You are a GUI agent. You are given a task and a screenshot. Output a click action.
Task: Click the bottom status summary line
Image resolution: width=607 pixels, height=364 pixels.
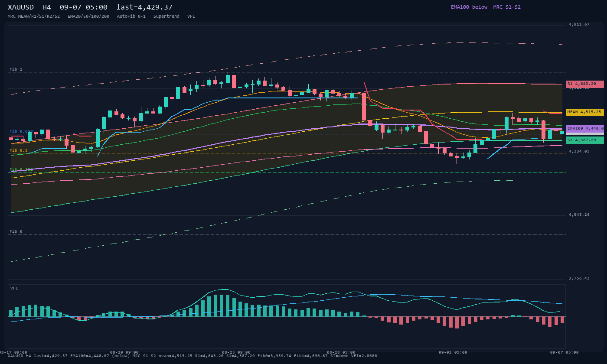pos(193,356)
